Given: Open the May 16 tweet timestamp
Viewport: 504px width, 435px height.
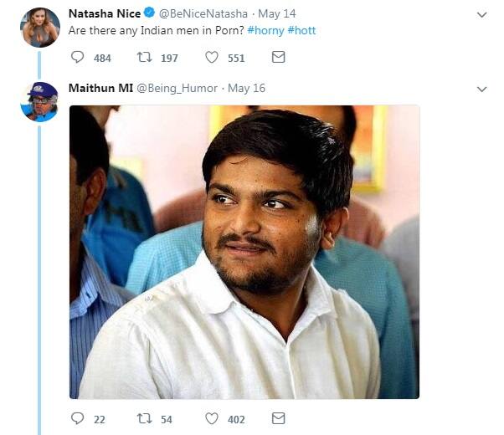Looking at the screenshot, I should click(x=246, y=89).
